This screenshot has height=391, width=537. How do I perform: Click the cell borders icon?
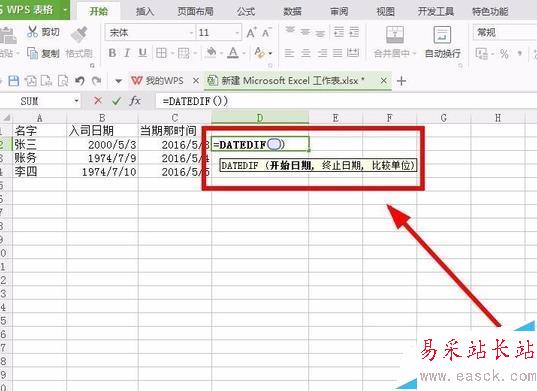pos(161,53)
